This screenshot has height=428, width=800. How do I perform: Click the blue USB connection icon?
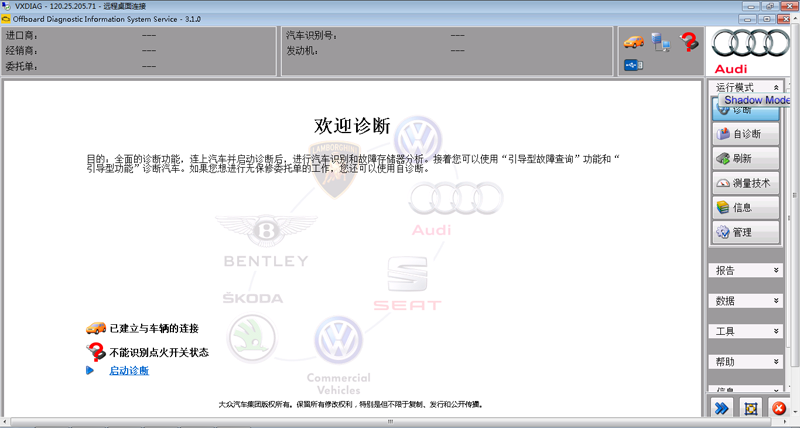click(633, 65)
